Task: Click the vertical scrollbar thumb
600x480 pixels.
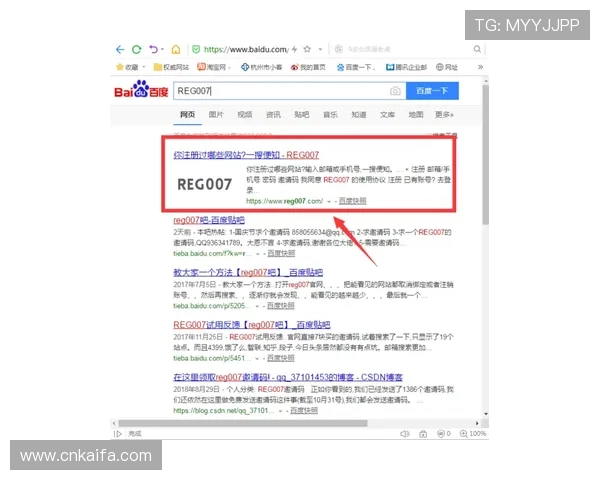Action: pos(486,155)
